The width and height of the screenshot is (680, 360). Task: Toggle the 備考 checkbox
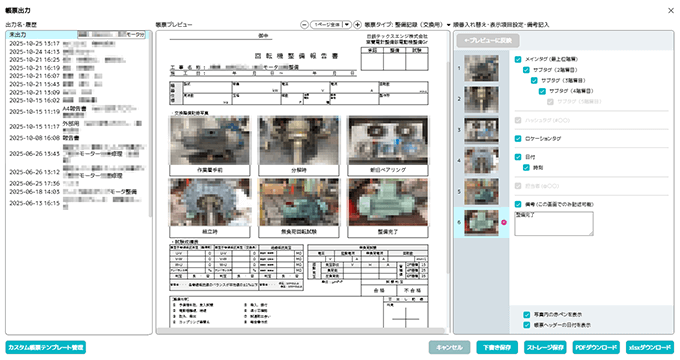pos(518,204)
